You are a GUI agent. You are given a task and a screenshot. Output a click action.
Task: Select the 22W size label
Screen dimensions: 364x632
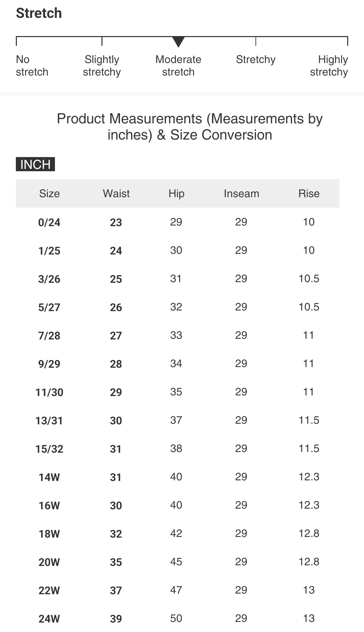[x=49, y=591]
